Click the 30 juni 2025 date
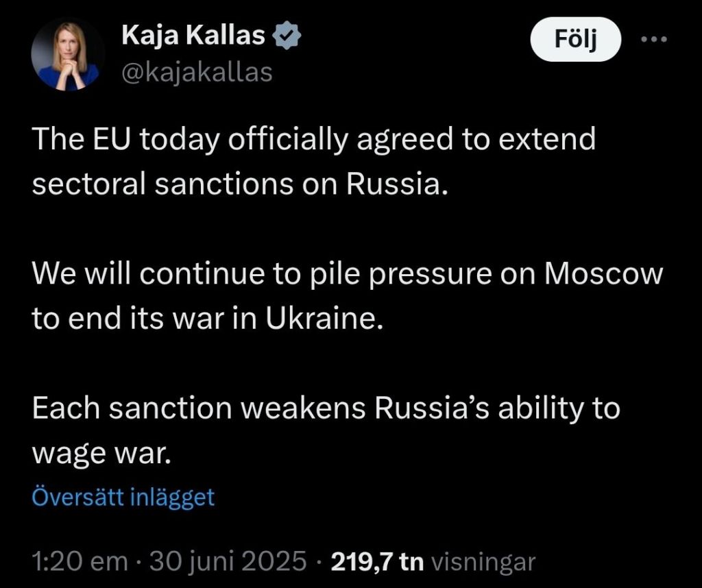The height and width of the screenshot is (588, 702). click(x=228, y=562)
